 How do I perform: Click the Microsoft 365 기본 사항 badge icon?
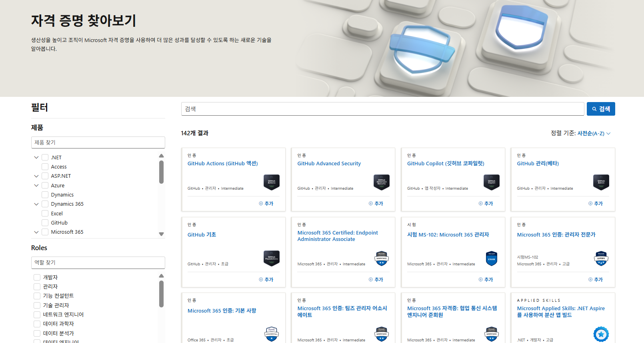[x=272, y=334]
